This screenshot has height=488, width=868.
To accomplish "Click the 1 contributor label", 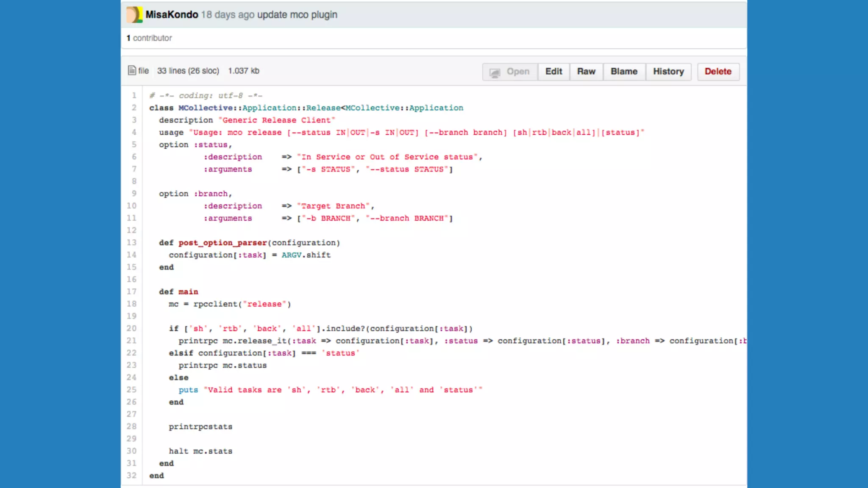I will point(149,38).
